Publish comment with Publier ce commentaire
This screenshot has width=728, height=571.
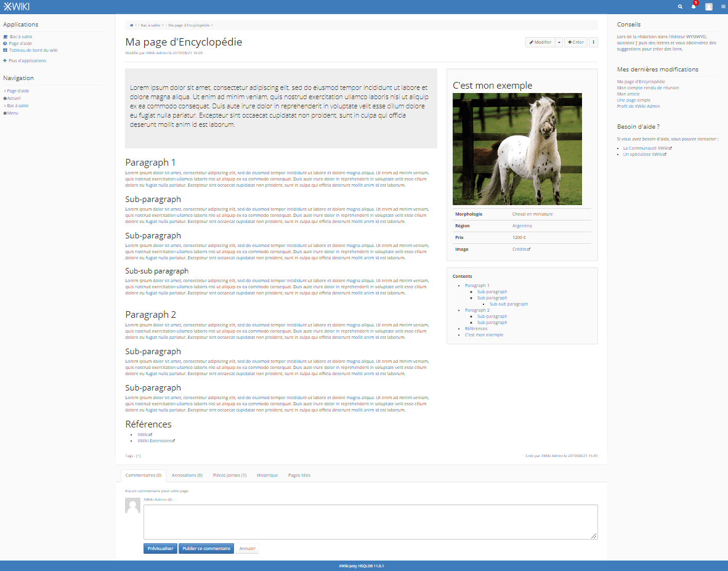pos(206,549)
